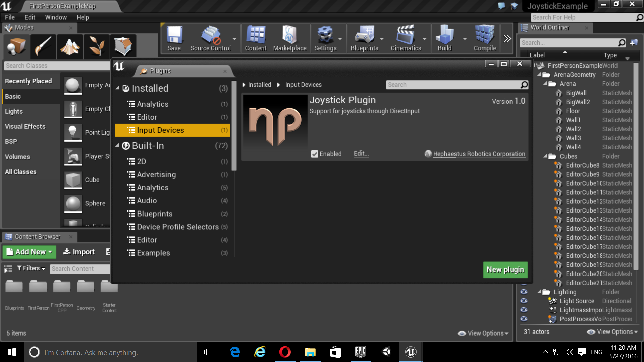Click the Search Classes field
This screenshot has height=362, width=644.
pos(57,66)
